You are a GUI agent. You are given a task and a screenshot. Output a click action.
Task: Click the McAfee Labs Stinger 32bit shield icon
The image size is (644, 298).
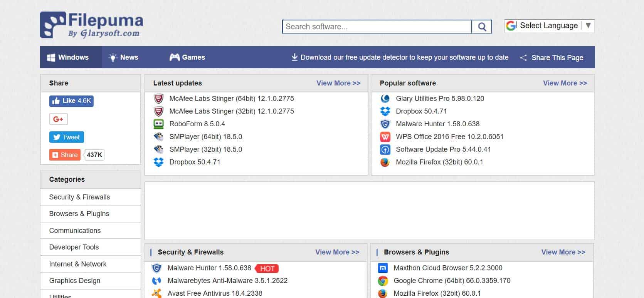158,111
